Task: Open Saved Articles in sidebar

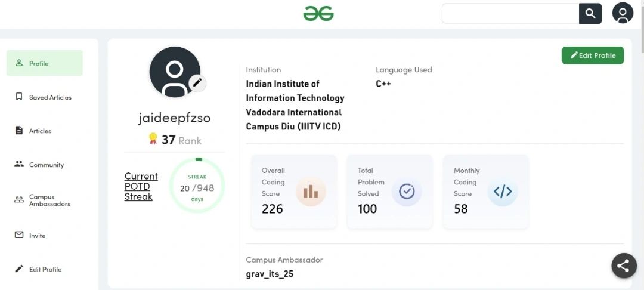Action: (44, 97)
